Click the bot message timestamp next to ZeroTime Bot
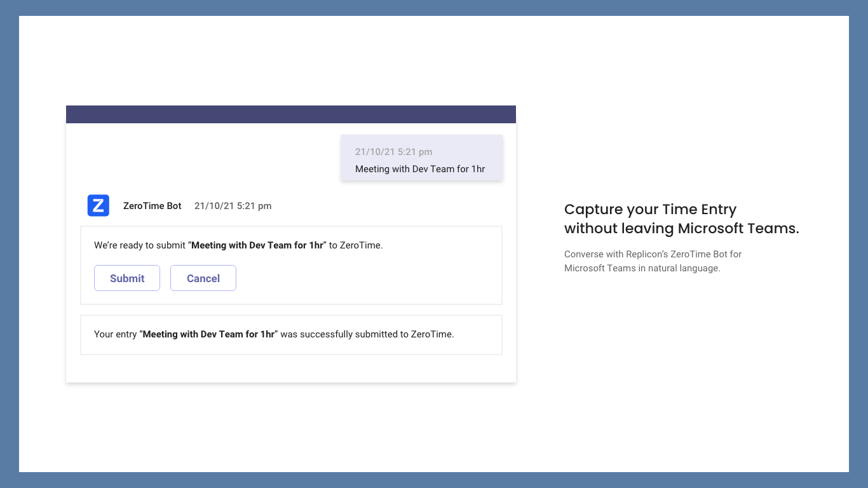 coord(233,206)
